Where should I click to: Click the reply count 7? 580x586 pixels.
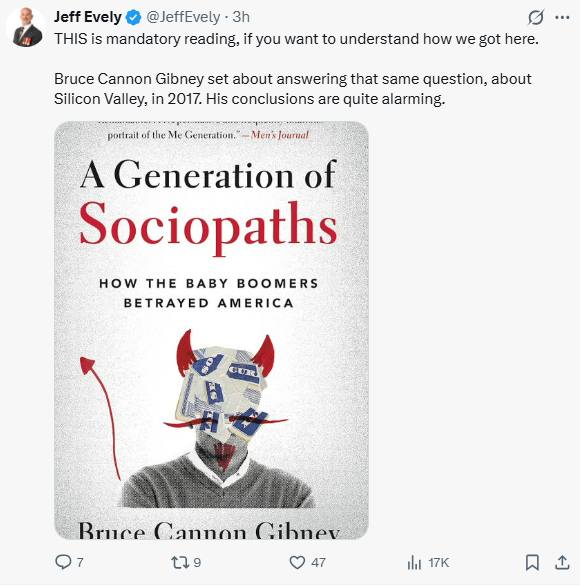coord(80,562)
